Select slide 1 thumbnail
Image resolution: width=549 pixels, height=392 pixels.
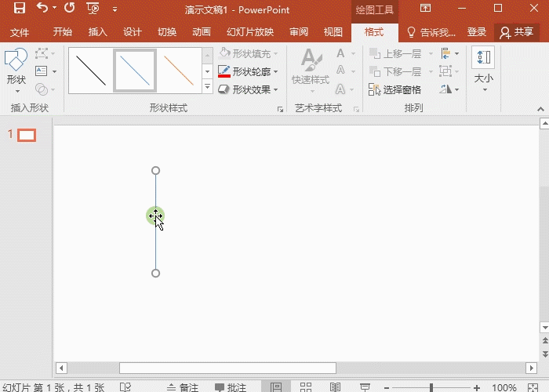(27, 135)
